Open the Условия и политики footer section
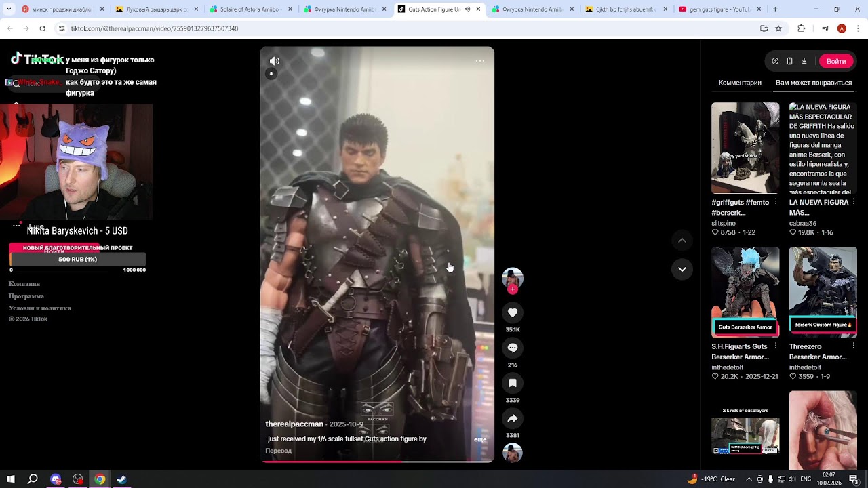This screenshot has width=868, height=488. 40,308
